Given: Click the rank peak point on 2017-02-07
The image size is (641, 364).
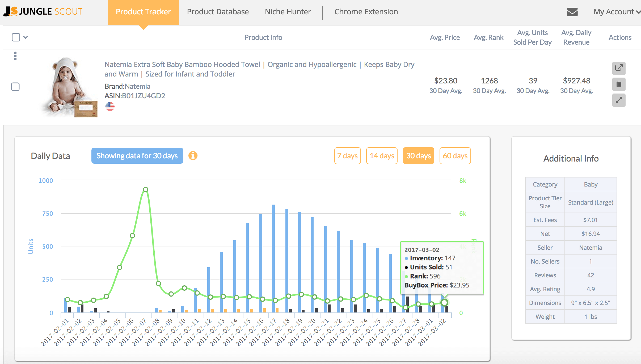Looking at the screenshot, I should coord(145,189).
